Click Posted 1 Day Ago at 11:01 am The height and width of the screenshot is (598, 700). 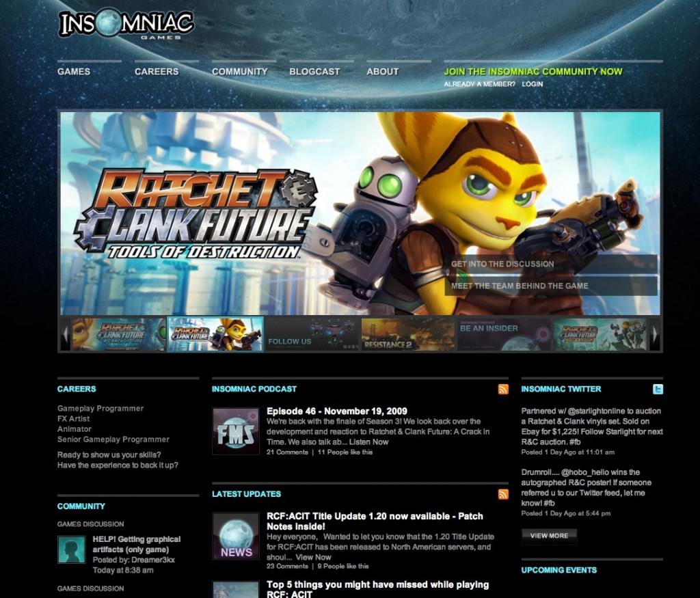(x=568, y=452)
